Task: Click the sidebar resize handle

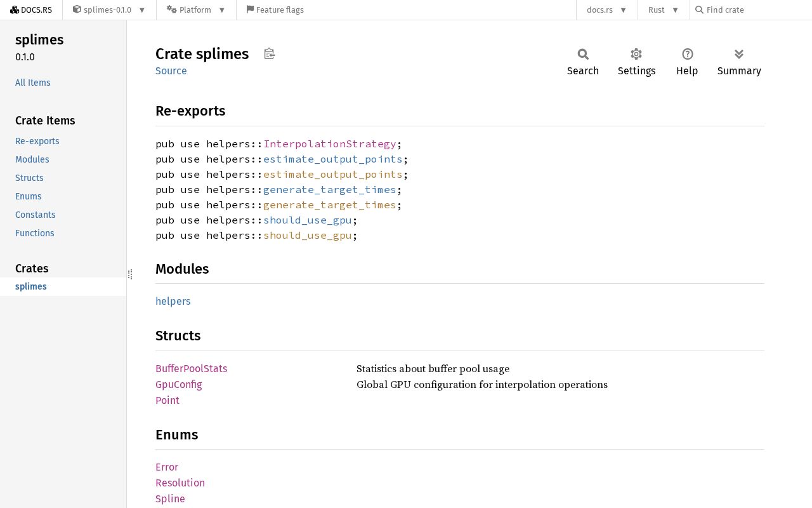Action: pos(130,274)
